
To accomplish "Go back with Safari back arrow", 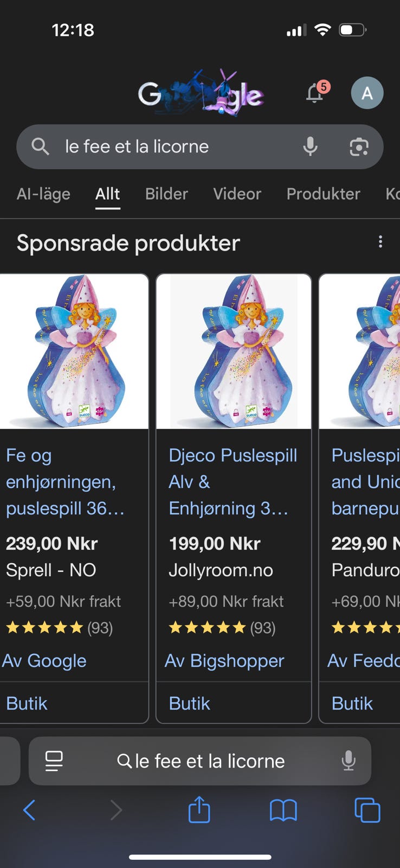I will pyautogui.click(x=30, y=810).
